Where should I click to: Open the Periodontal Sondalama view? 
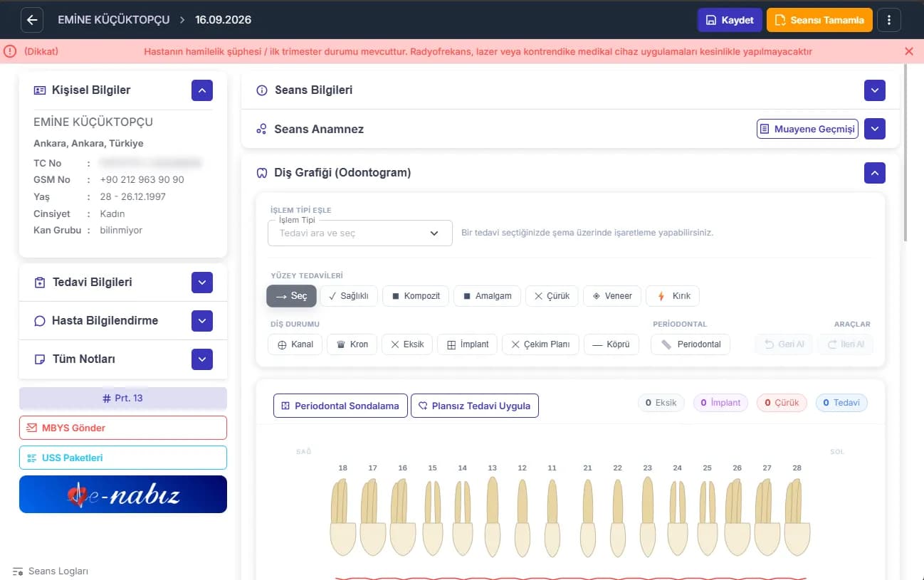point(341,406)
